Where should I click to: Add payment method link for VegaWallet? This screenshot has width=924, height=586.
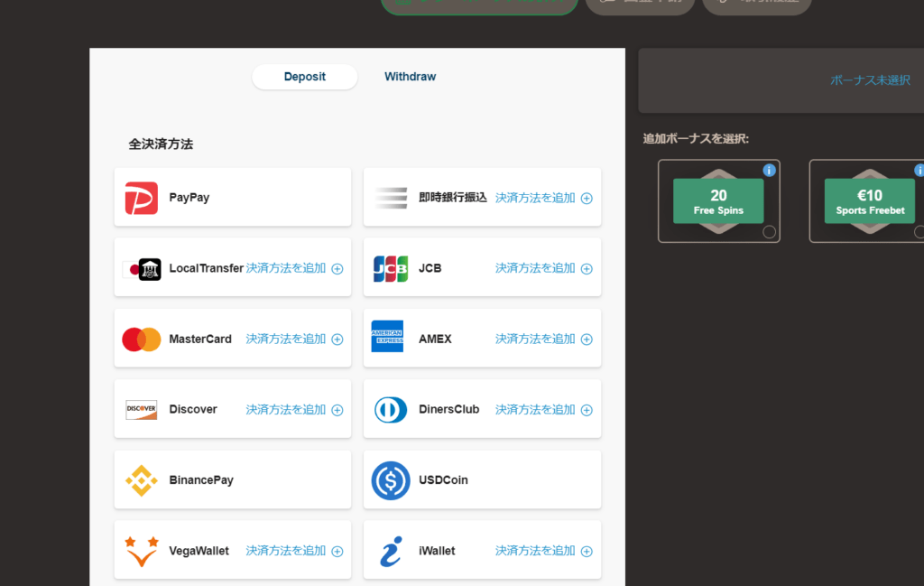coord(286,551)
